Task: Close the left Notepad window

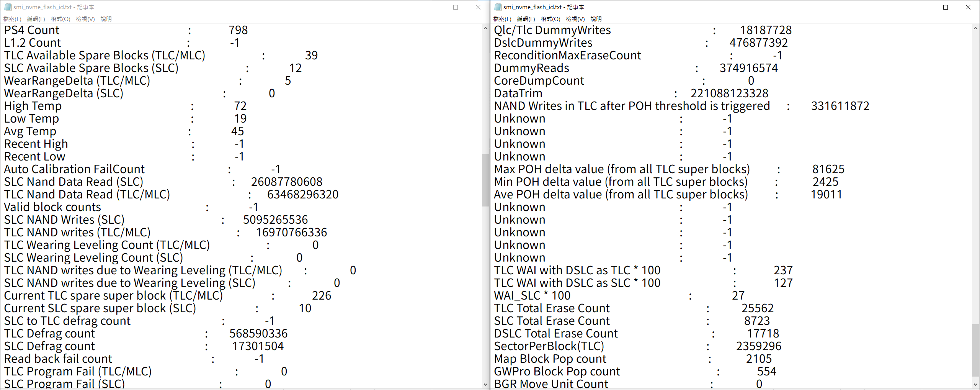Action: tap(478, 7)
